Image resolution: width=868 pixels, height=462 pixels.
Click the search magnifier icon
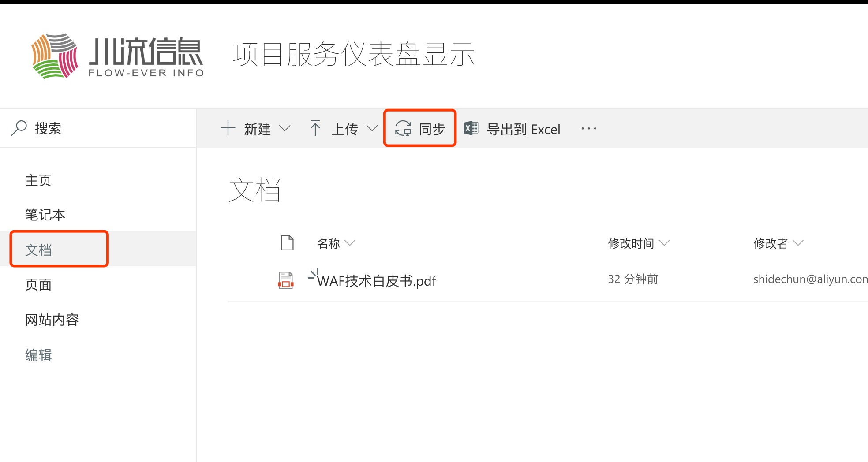tap(19, 128)
